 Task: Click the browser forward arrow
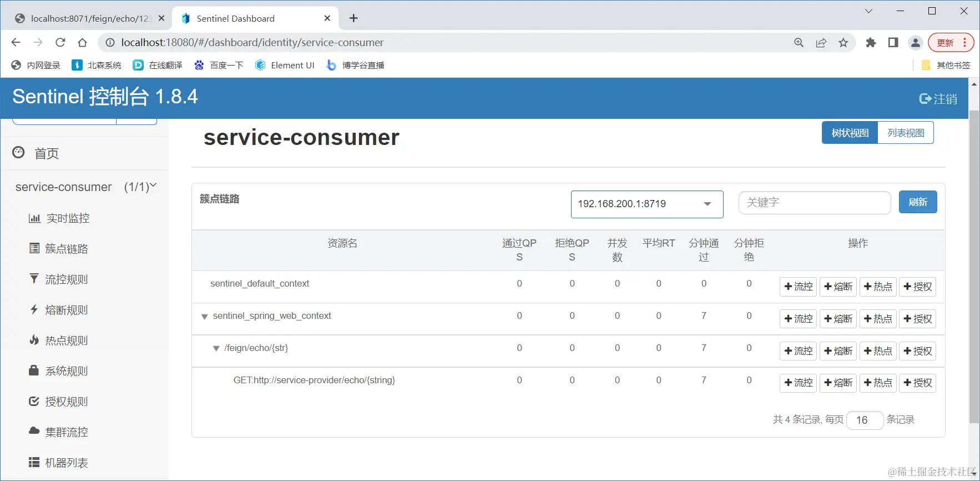(x=38, y=42)
